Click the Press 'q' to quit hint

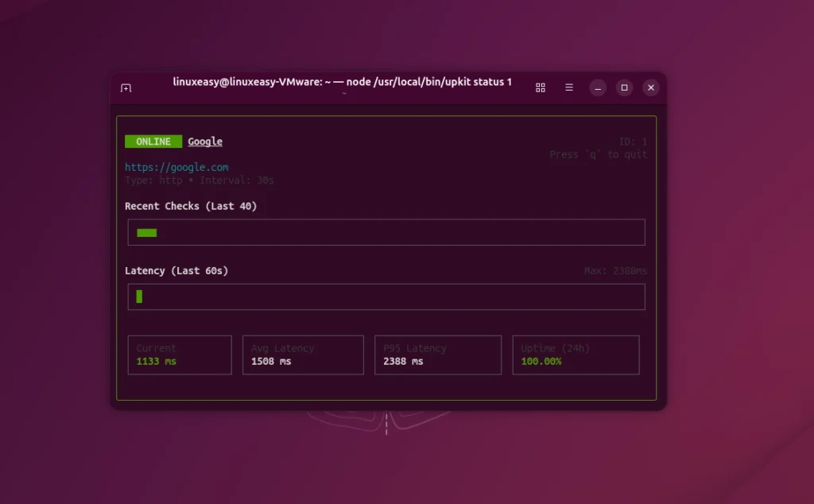(600, 154)
